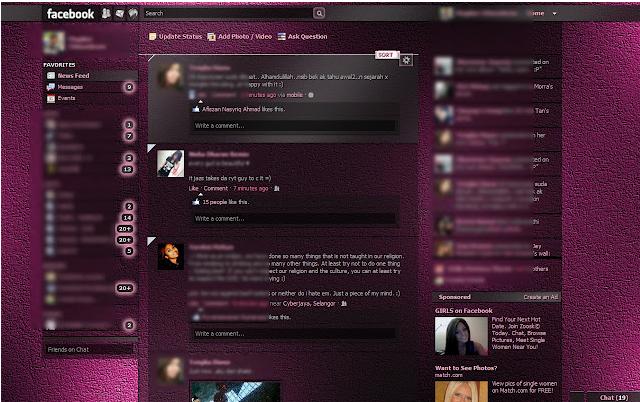
Task: Click the Add Photo / Video icon
Action: click(211, 37)
